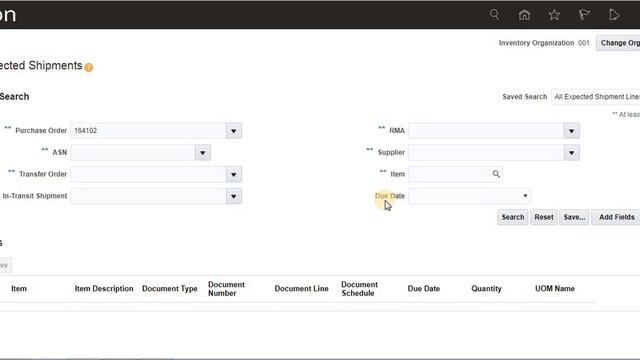640x360 pixels.
Task: Click Document Type column header
Action: pyautogui.click(x=170, y=289)
